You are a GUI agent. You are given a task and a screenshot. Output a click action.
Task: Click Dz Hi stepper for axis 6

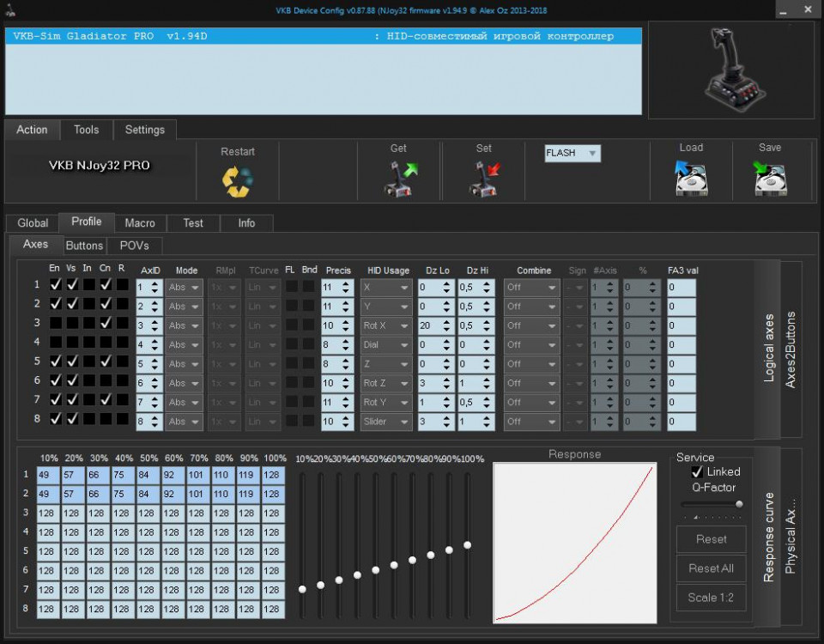pos(486,383)
